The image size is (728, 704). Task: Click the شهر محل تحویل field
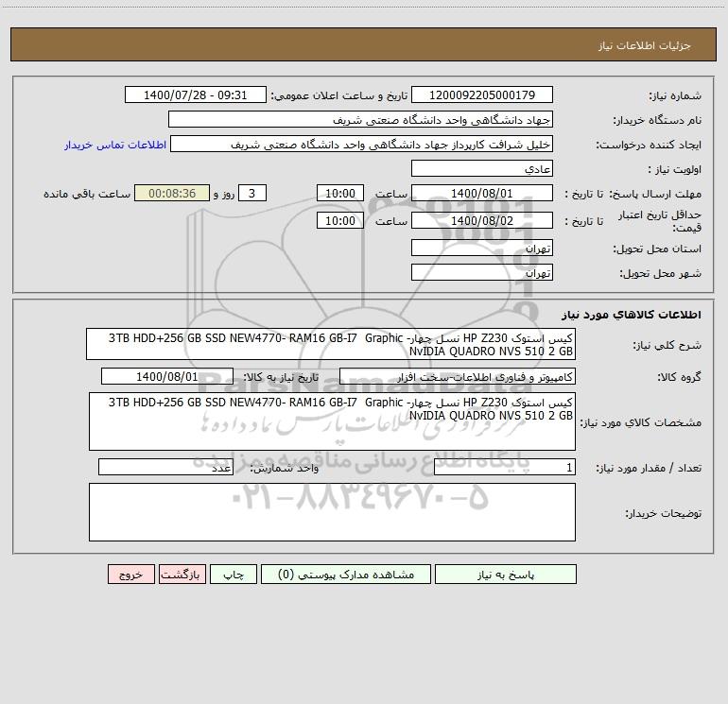tap(482, 272)
